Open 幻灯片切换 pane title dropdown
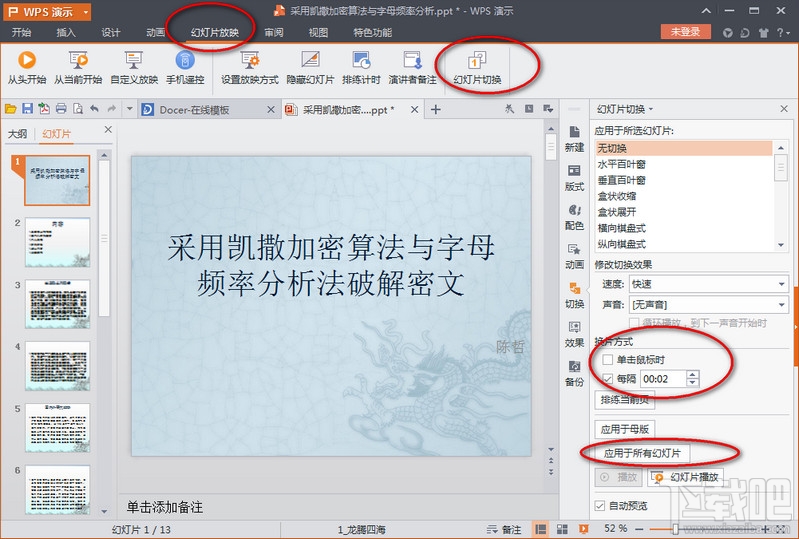 651,110
